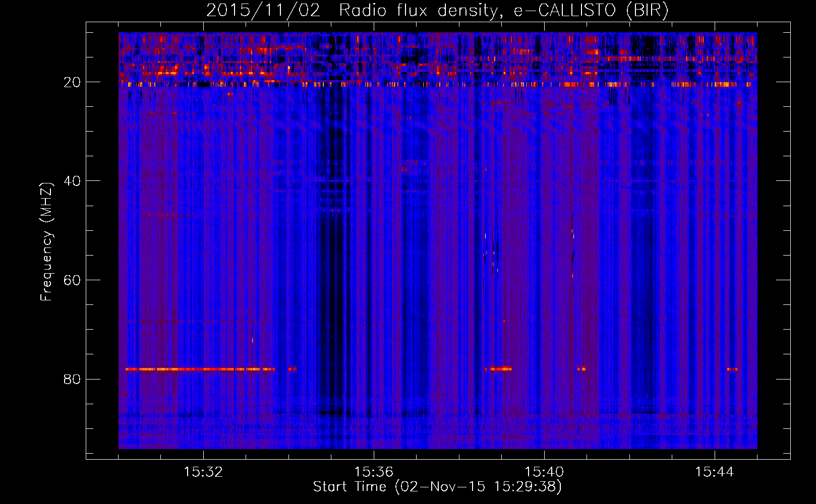Click the 'Start Time (02-Nov-15 15:29:38)' label
Viewport: 816px width, 504px height.
[x=437, y=487]
